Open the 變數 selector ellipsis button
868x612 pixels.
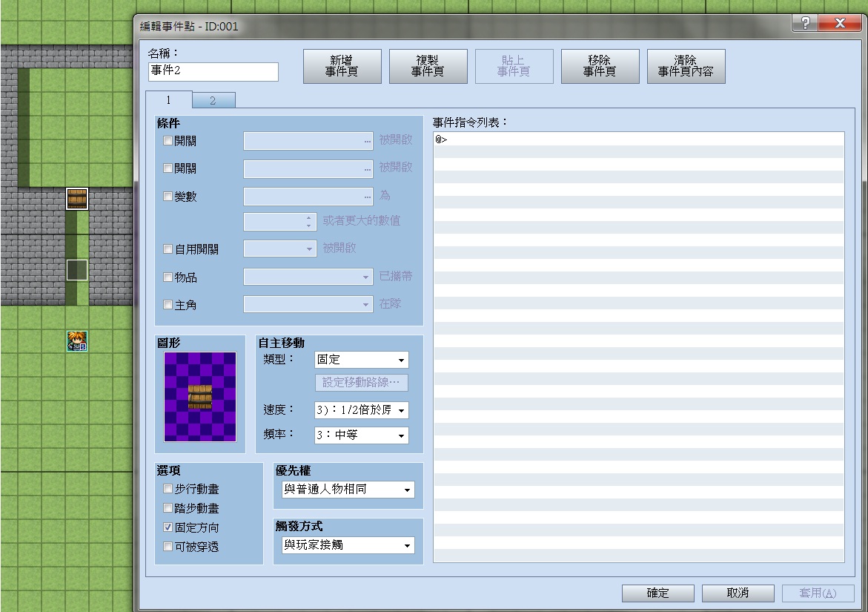click(368, 197)
